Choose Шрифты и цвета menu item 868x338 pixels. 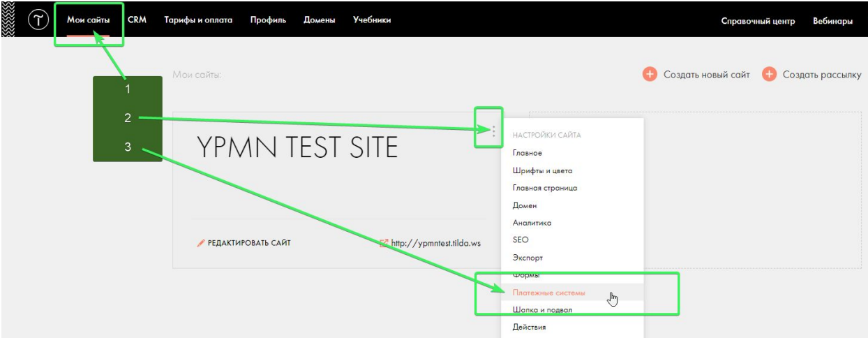[x=542, y=170]
